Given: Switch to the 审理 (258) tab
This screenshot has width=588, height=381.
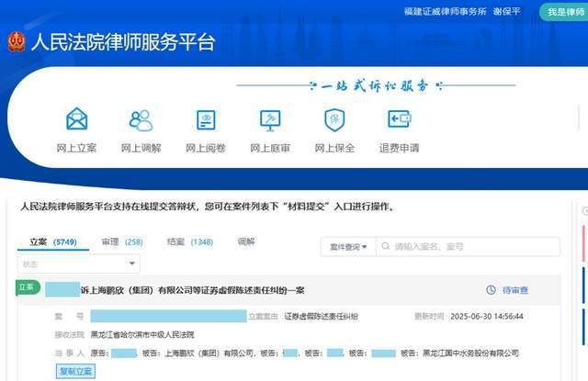Looking at the screenshot, I should pyautogui.click(x=121, y=241).
